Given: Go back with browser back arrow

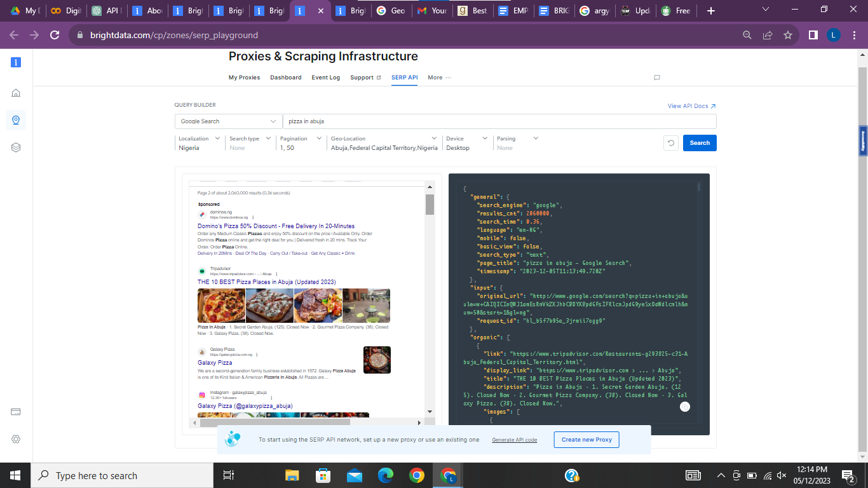Looking at the screenshot, I should pos(14,35).
